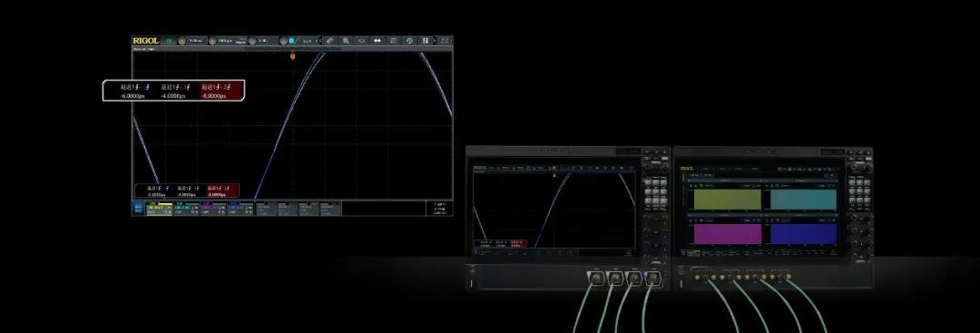Select the ruler measure tool icon
Viewport: 980px width, 333px height.
[329, 41]
